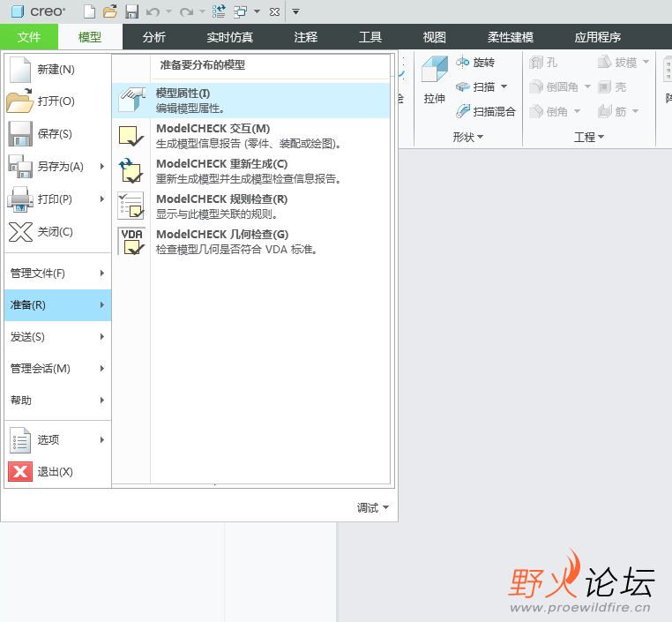Click the 筋 rib tool
The image size is (672, 622).
(612, 111)
